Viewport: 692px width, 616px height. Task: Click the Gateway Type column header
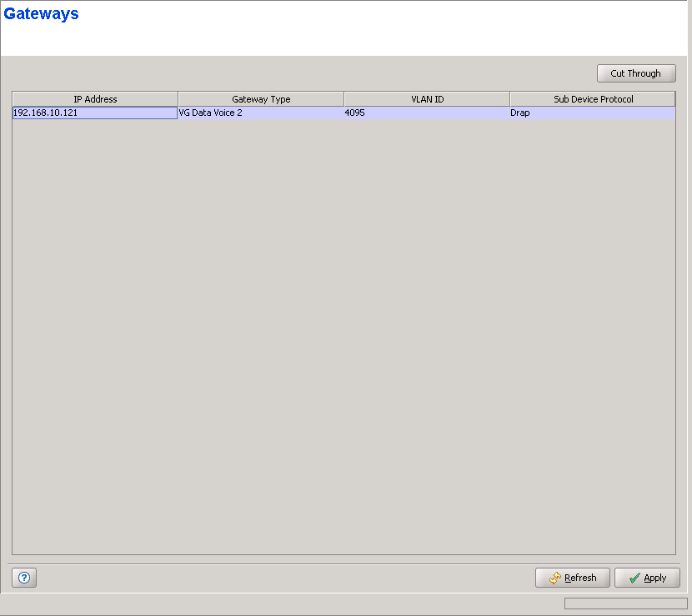(261, 99)
